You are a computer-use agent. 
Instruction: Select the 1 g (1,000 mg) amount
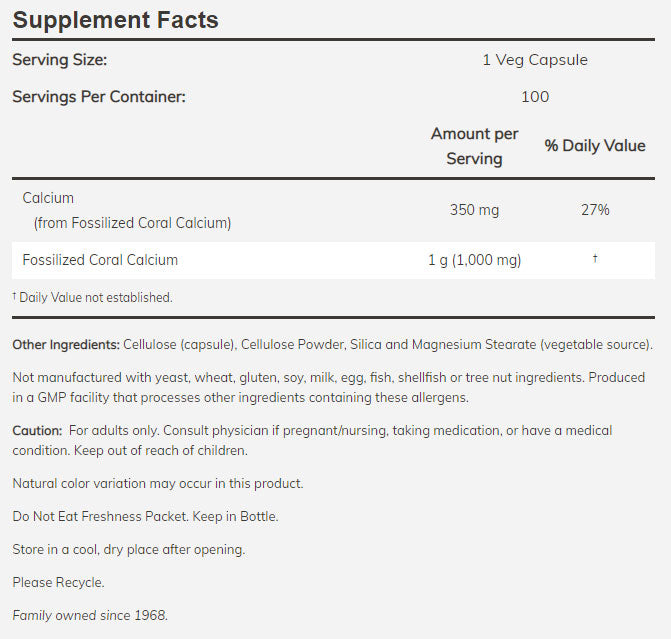(475, 260)
